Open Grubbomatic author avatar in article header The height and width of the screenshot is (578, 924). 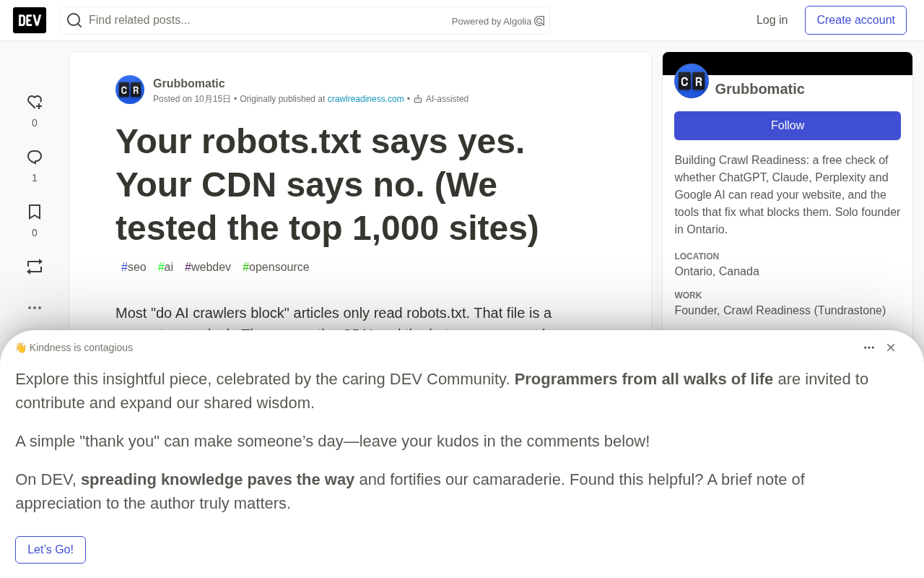click(x=130, y=90)
